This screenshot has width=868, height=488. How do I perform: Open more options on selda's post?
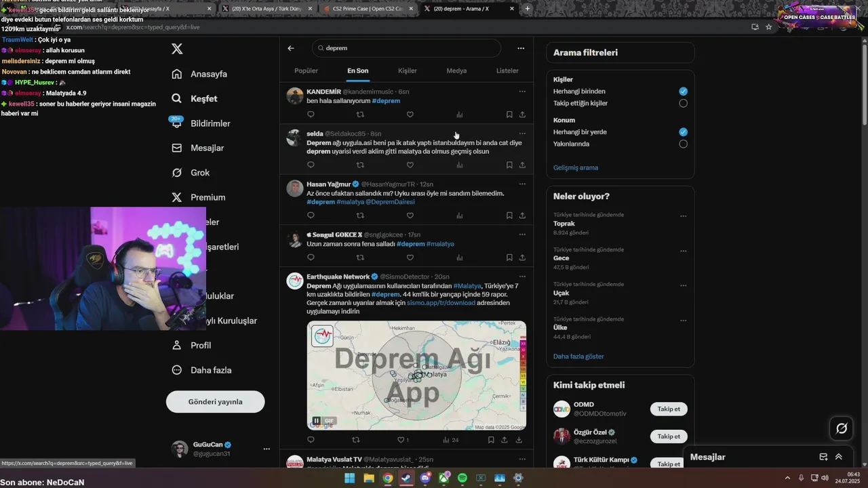[x=522, y=134]
